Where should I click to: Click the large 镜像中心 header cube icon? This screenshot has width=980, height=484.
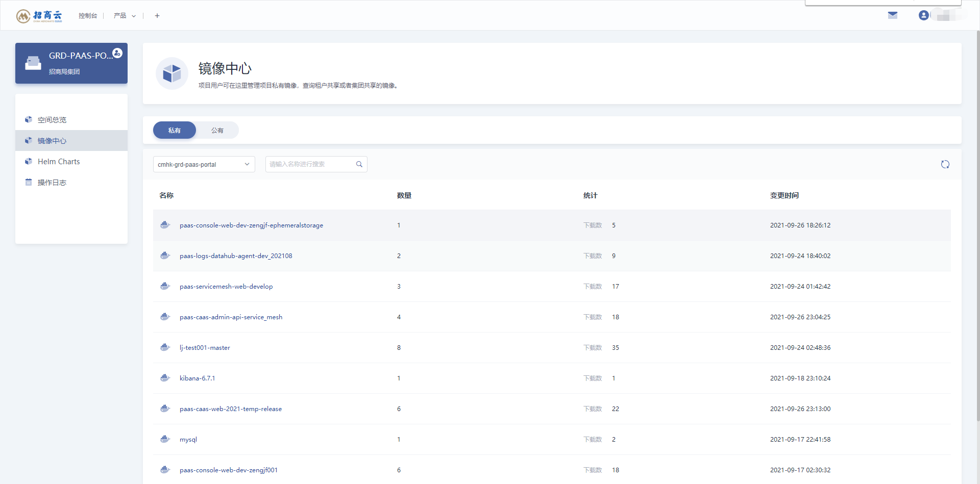pyautogui.click(x=172, y=73)
